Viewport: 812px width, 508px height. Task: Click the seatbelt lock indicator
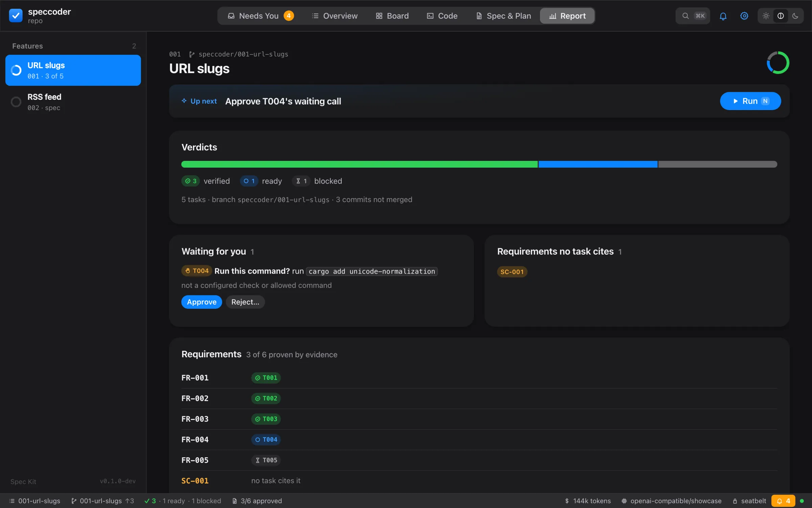click(x=749, y=501)
